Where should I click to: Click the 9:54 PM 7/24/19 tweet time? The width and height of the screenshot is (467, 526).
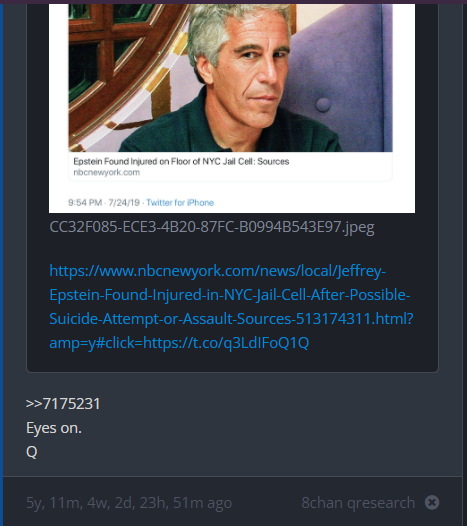pos(104,203)
